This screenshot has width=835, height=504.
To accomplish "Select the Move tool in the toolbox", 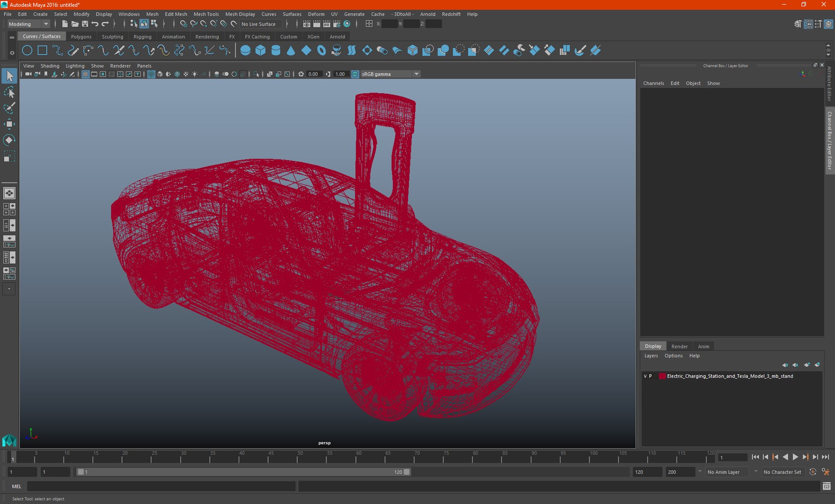I will click(x=9, y=124).
